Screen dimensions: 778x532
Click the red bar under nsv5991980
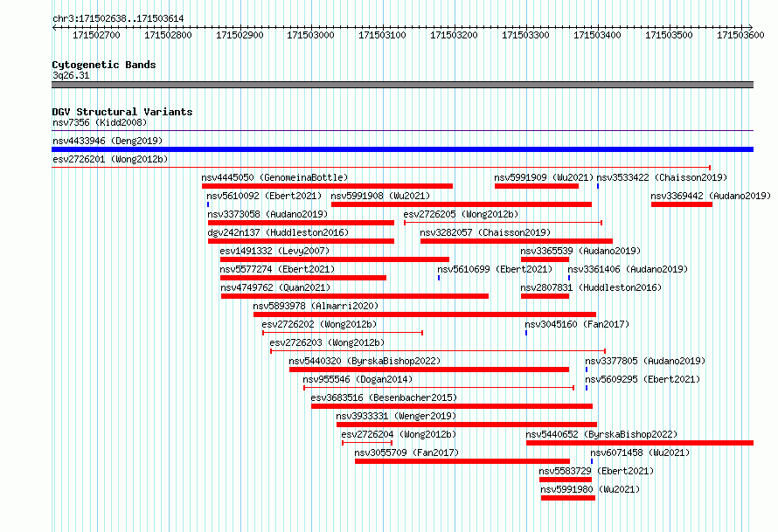(x=568, y=498)
